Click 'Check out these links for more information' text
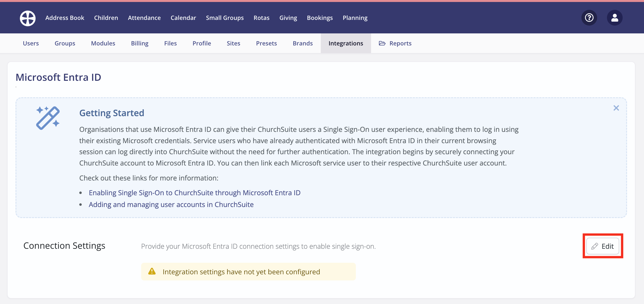The image size is (644, 304). coord(149,178)
